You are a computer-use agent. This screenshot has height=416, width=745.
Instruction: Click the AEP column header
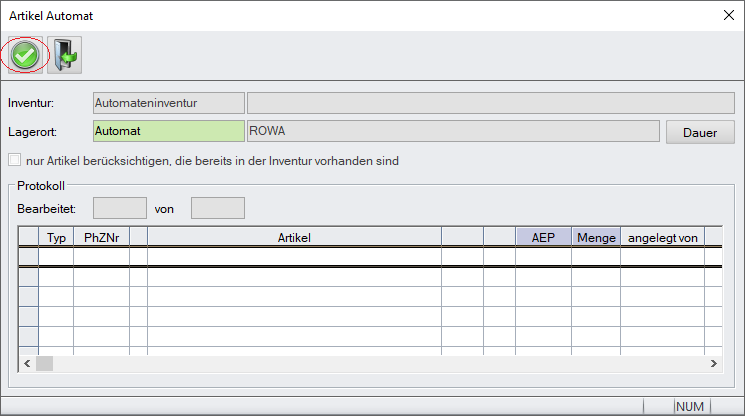pos(543,237)
